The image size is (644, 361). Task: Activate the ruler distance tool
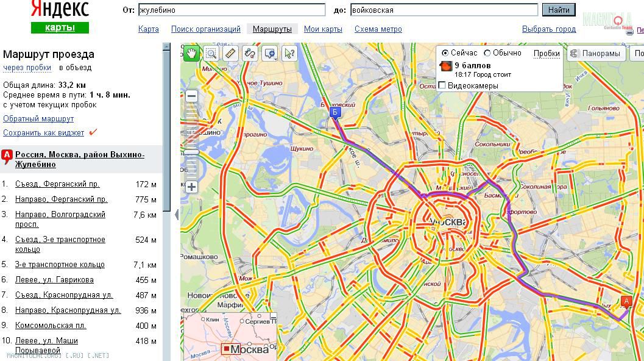click(230, 54)
